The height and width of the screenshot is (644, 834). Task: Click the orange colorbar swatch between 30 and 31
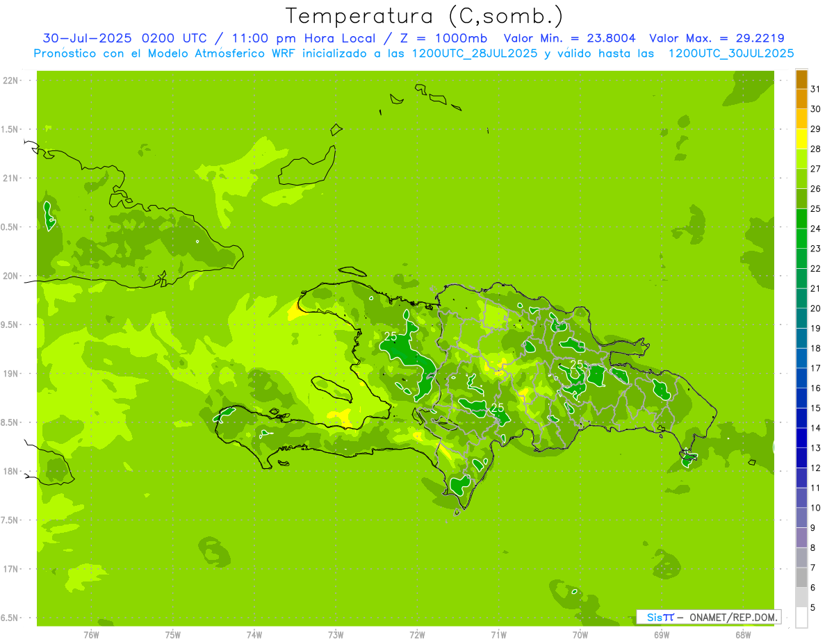[801, 99]
